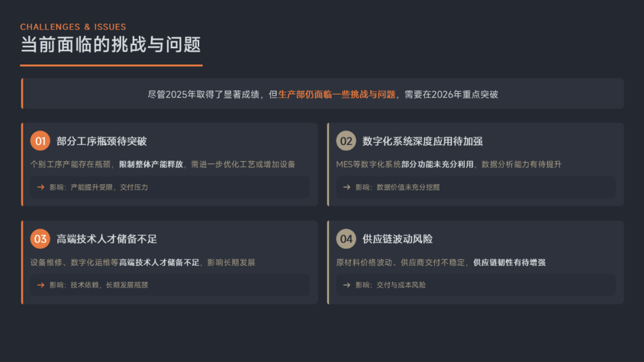Click arrow icon before 数据价值未充分挖掘
This screenshot has width=644, height=362.
point(346,187)
